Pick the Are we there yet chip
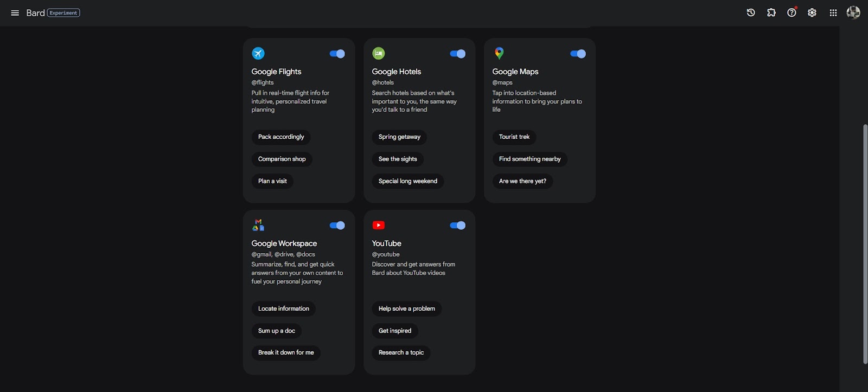The image size is (868, 392). [x=522, y=181]
